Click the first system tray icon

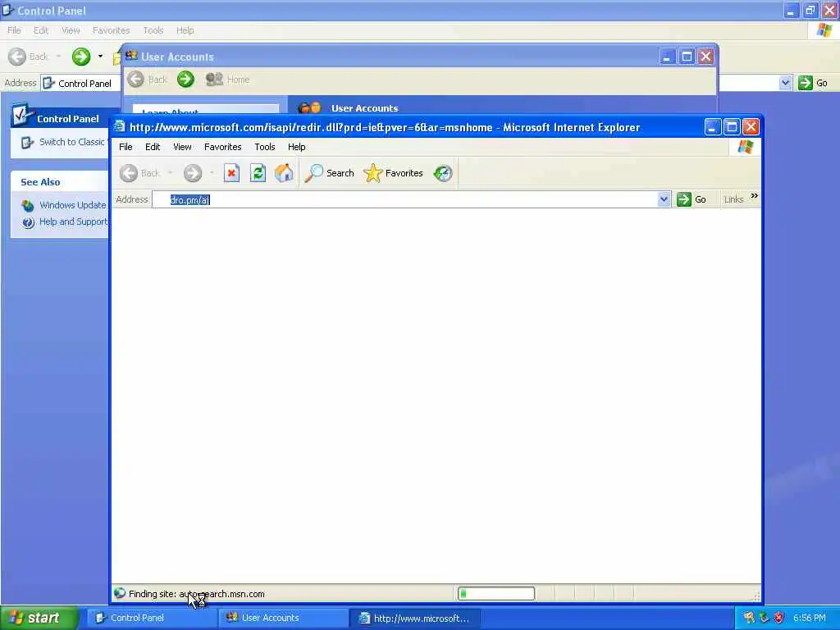click(x=749, y=618)
